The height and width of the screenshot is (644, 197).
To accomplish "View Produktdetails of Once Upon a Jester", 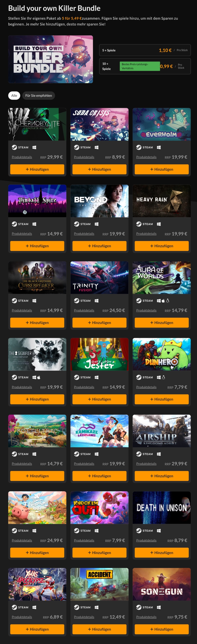I will point(84,387).
